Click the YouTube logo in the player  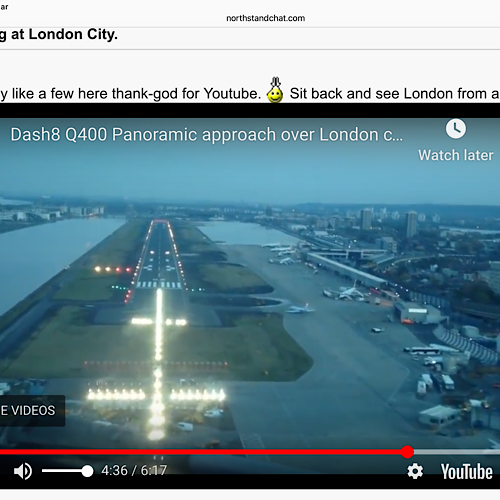467,472
